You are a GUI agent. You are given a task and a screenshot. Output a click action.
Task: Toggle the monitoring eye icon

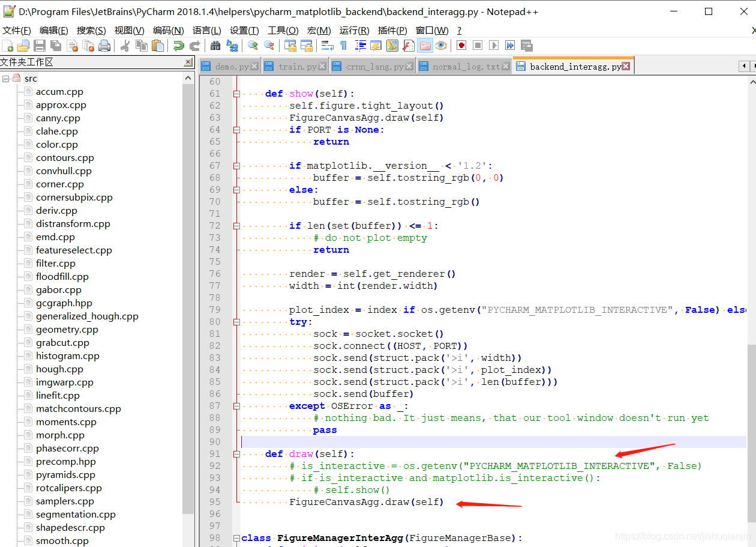pyautogui.click(x=441, y=46)
